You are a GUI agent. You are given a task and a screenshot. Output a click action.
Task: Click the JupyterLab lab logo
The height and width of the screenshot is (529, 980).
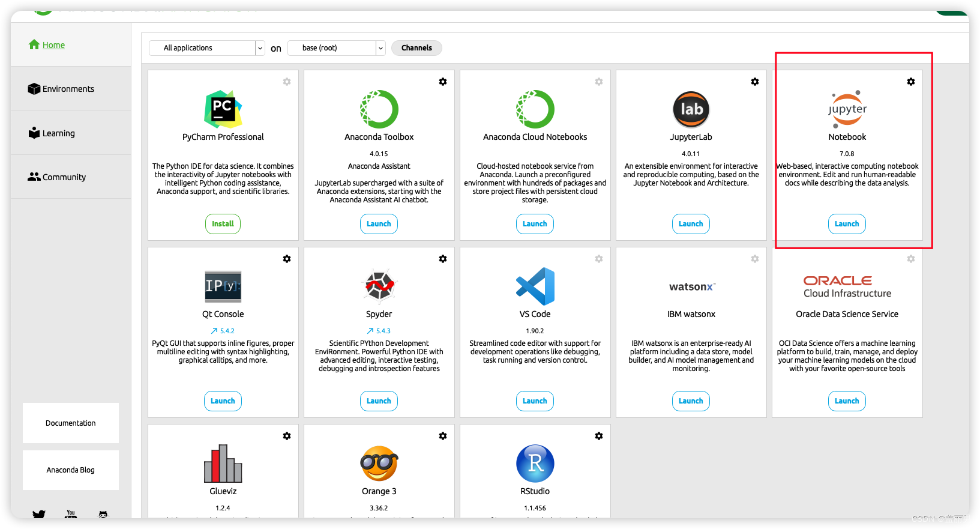pyautogui.click(x=691, y=109)
